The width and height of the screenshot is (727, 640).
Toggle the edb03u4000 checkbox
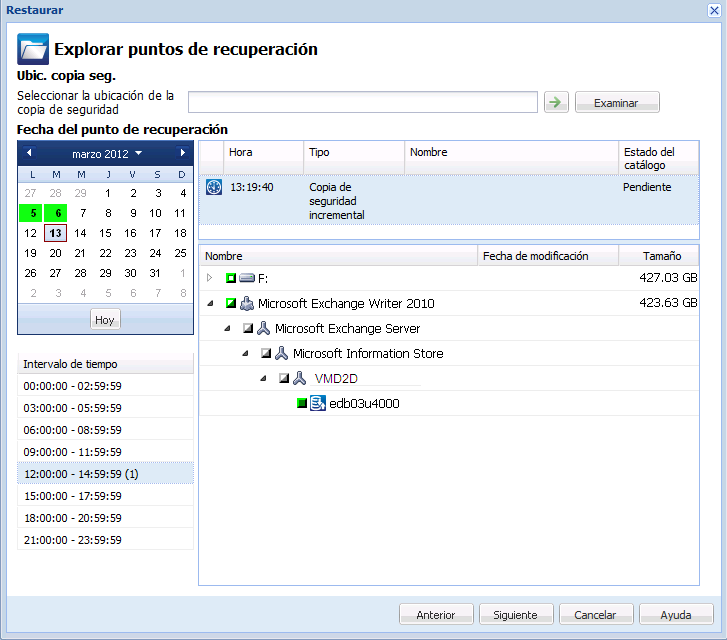point(302,403)
